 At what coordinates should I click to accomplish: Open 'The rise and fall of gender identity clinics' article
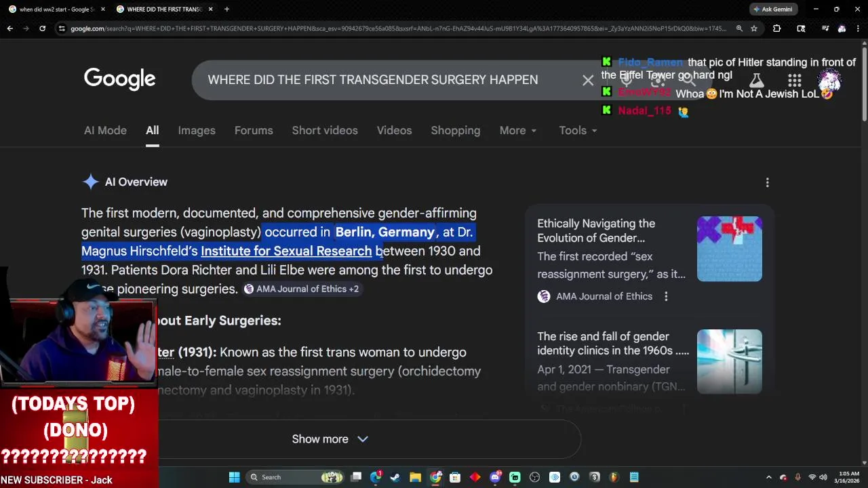[613, 344]
